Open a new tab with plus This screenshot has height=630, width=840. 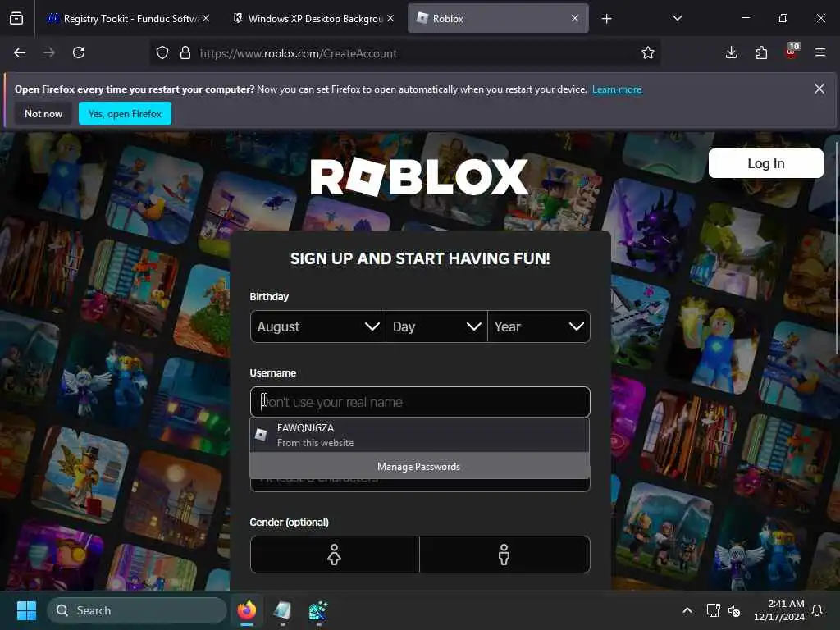point(606,19)
